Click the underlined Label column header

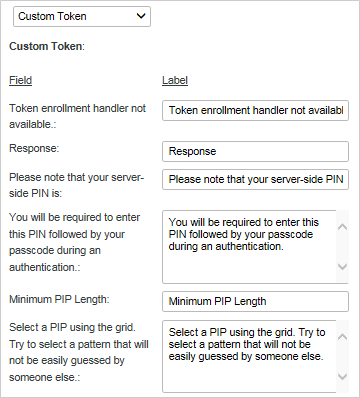[175, 80]
